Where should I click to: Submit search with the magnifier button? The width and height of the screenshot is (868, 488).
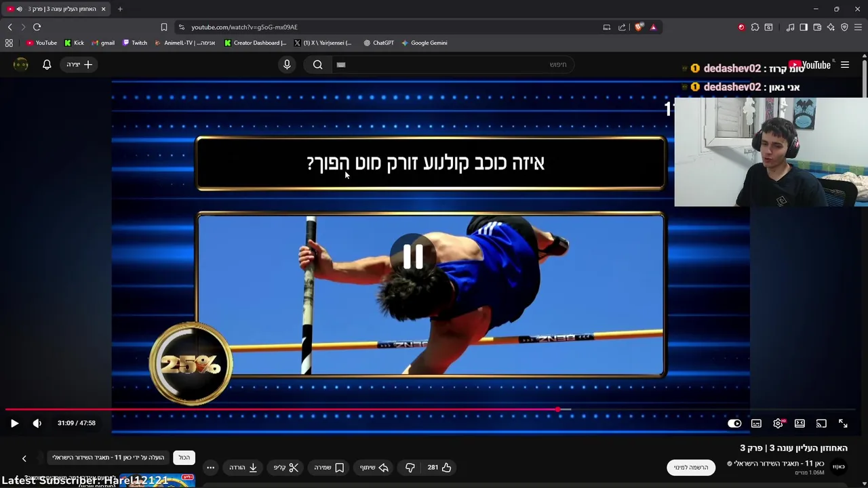[x=317, y=64]
